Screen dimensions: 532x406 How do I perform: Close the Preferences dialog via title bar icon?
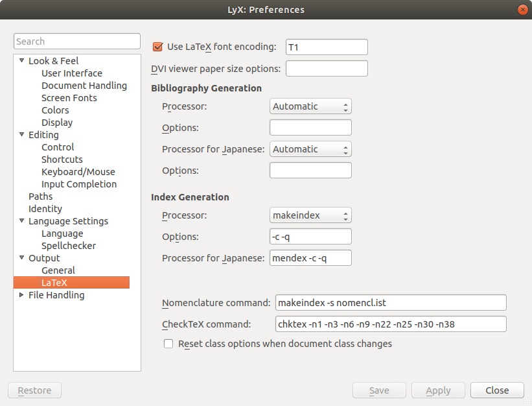(x=522, y=10)
